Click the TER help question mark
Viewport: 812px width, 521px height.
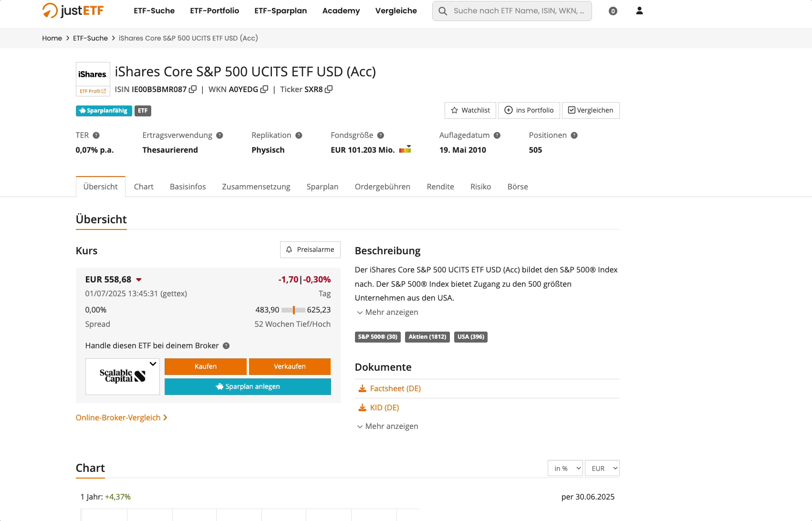[x=96, y=135]
